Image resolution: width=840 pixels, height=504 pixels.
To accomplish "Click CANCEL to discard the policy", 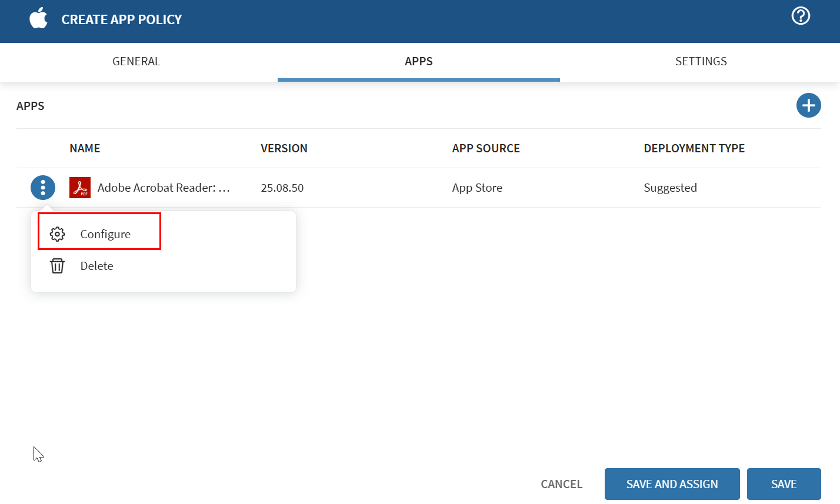I will click(561, 483).
